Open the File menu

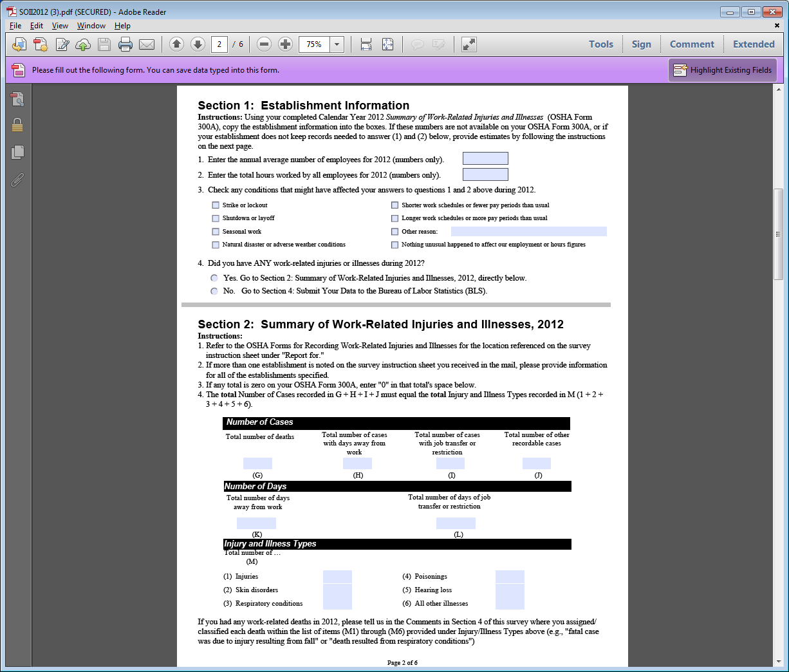[x=15, y=26]
